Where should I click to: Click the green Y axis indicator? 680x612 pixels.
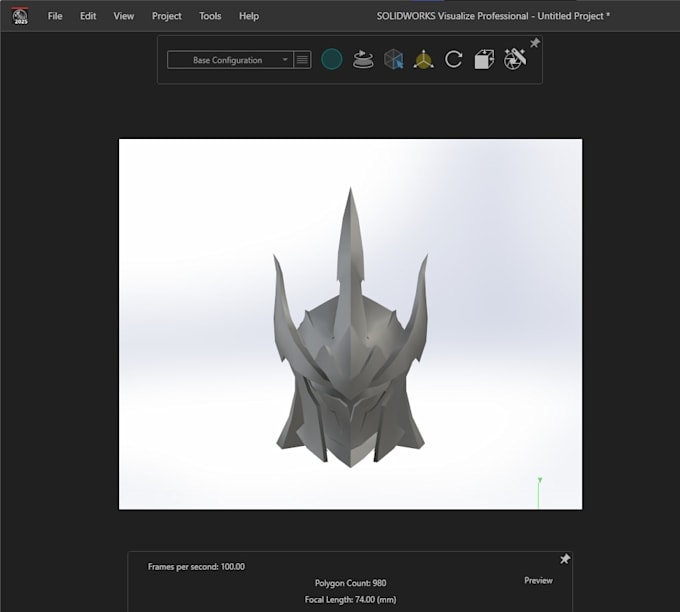[x=539, y=492]
